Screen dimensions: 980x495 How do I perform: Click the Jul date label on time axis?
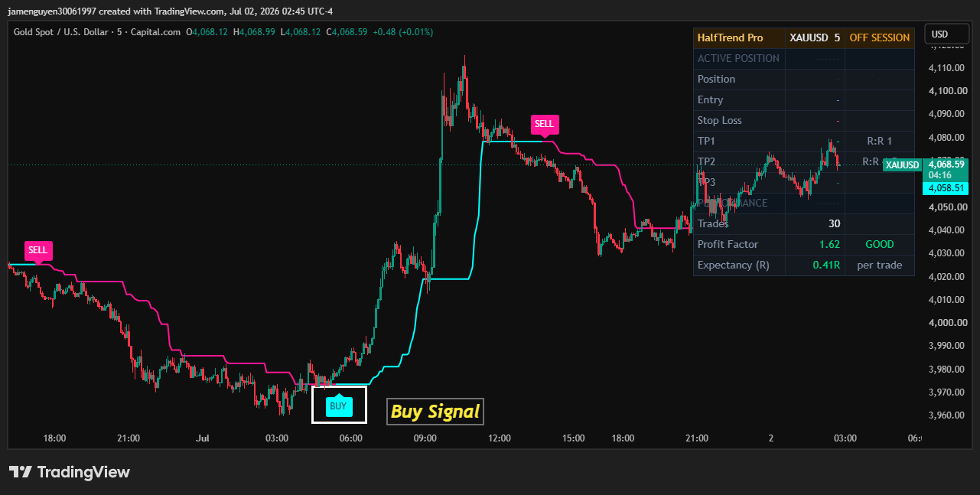(203, 438)
